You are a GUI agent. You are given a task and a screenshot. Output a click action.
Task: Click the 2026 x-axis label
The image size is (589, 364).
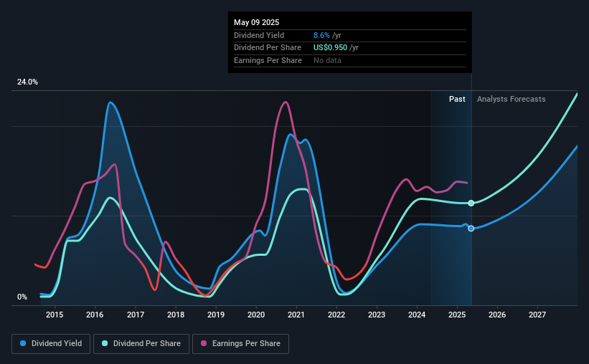coord(497,315)
